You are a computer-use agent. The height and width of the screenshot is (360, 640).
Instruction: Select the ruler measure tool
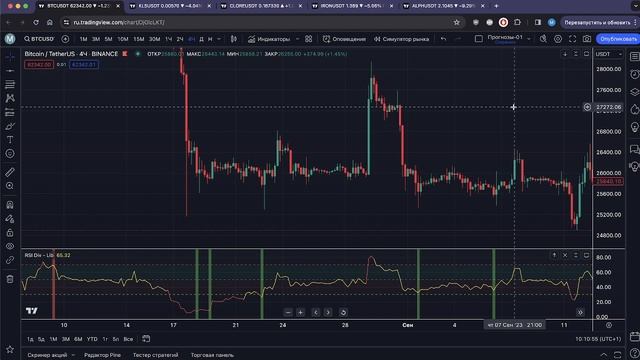(10, 172)
